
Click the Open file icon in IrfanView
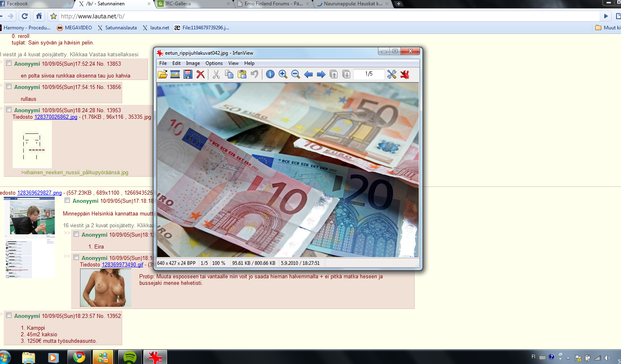pos(163,74)
